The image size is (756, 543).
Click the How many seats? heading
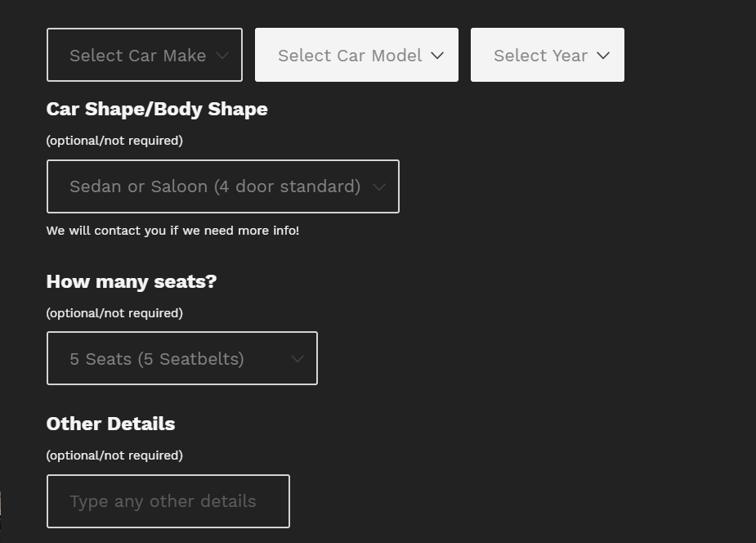[x=132, y=281]
